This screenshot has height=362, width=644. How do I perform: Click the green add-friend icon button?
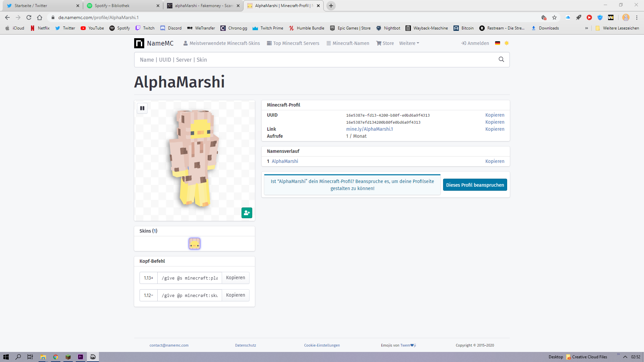tap(247, 213)
